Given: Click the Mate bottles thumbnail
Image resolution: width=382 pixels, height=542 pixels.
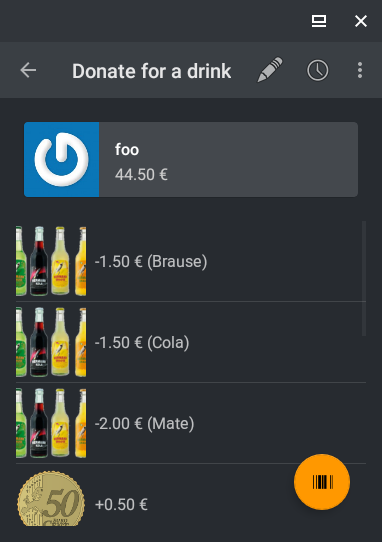Looking at the screenshot, I should [x=51, y=423].
